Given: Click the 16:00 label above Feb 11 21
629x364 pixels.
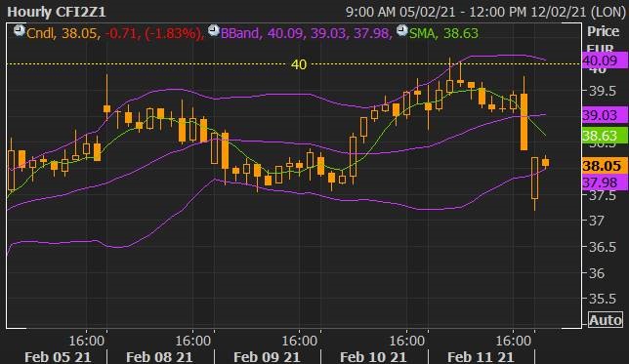Looking at the screenshot, I should click(x=514, y=342).
